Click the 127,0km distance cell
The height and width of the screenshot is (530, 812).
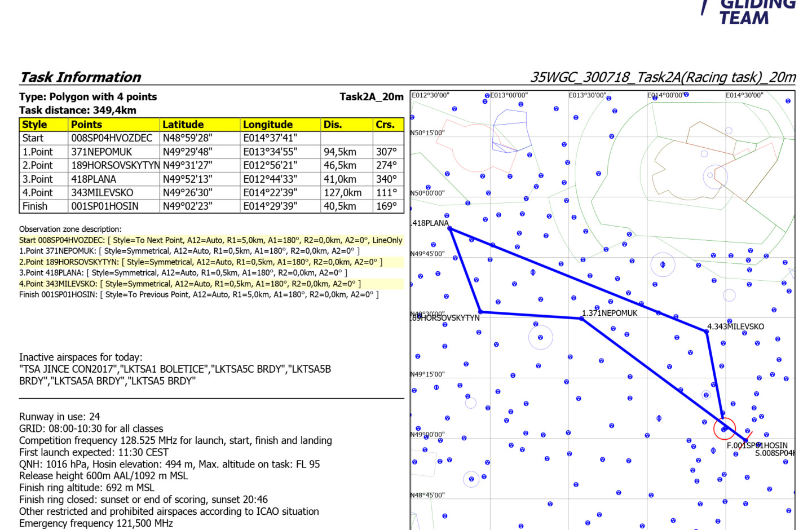[x=342, y=193]
